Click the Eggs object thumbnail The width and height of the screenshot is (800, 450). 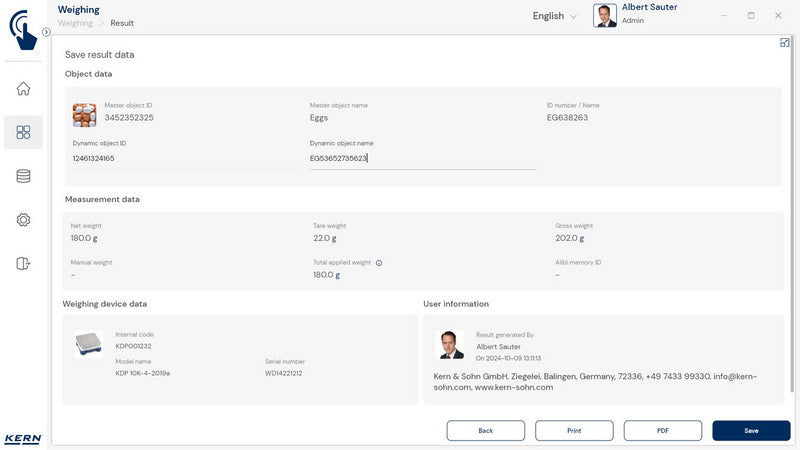pos(84,115)
